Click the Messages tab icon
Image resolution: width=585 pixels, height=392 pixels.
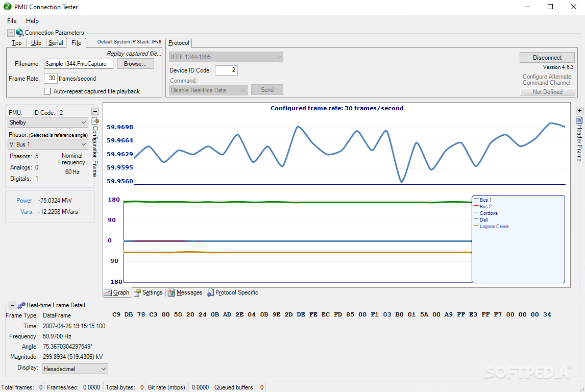[x=171, y=293]
